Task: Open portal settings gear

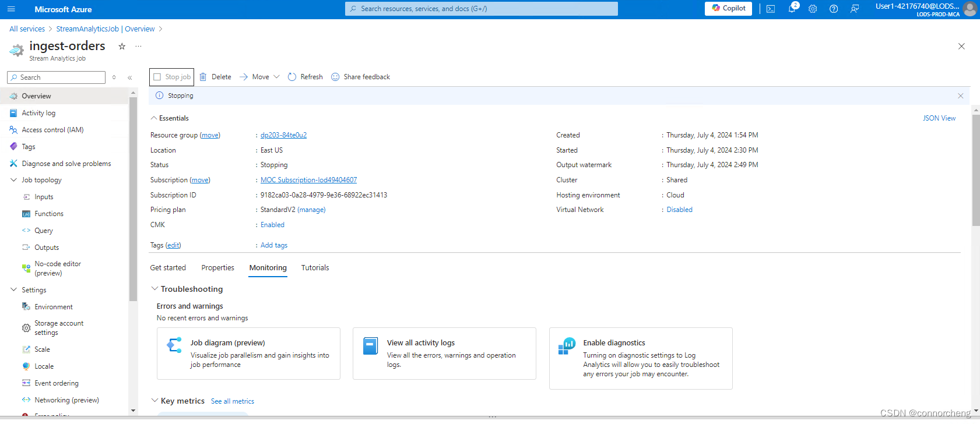Action: coord(813,9)
